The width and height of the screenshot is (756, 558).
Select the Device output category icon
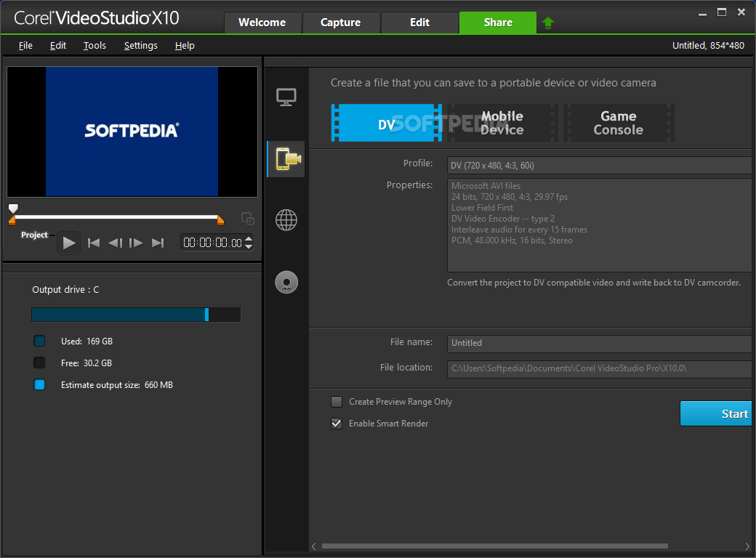[286, 159]
